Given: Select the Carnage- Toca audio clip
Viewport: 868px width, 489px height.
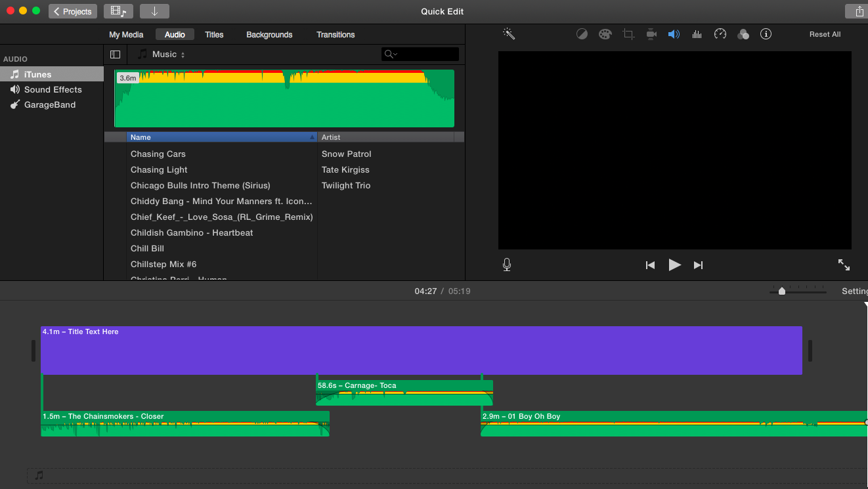Looking at the screenshot, I should [x=404, y=393].
